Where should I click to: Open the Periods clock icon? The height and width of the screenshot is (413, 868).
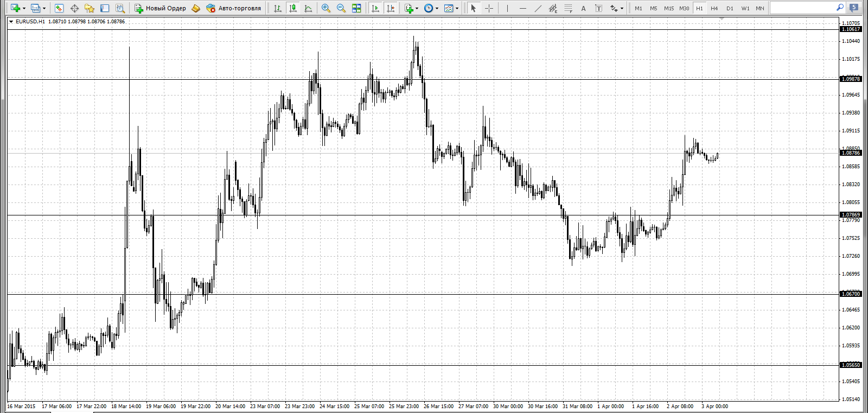pos(429,8)
